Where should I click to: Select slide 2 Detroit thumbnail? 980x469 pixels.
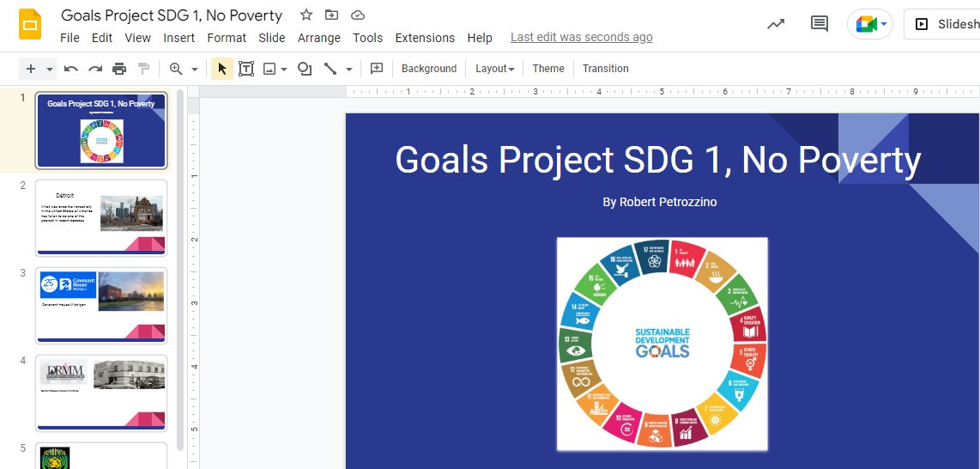[101, 218]
